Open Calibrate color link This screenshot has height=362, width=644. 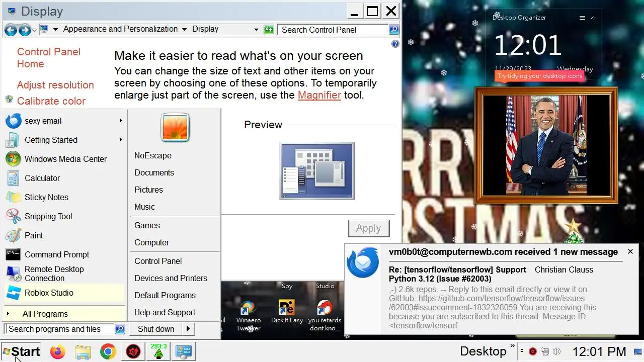[x=51, y=101]
